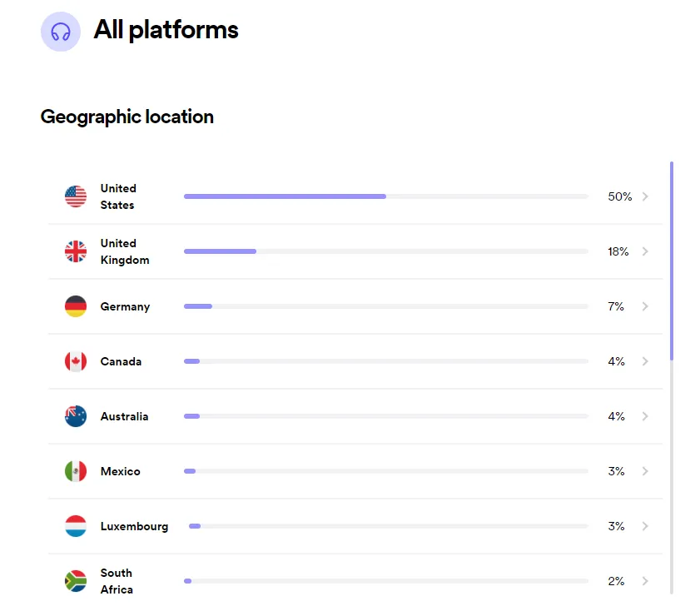Click the Mexico flag icon
Image resolution: width=695 pixels, height=616 pixels.
[76, 471]
